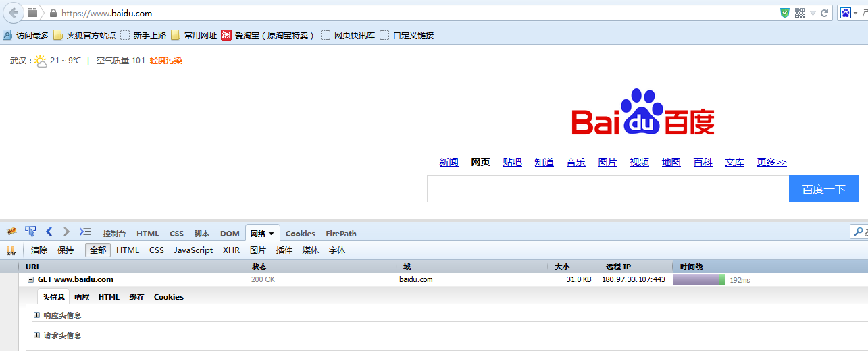The width and height of the screenshot is (868, 351).
Task: Open the search engine dropdown arrow
Action: (855, 13)
